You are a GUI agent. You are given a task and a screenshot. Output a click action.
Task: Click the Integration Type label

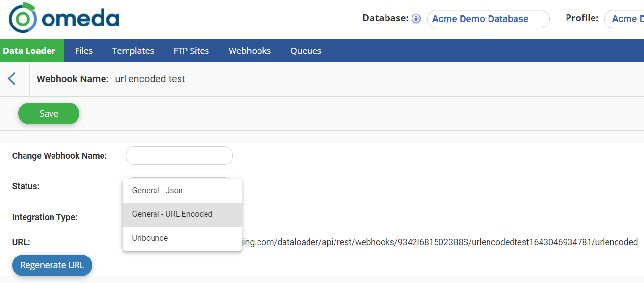(x=45, y=217)
